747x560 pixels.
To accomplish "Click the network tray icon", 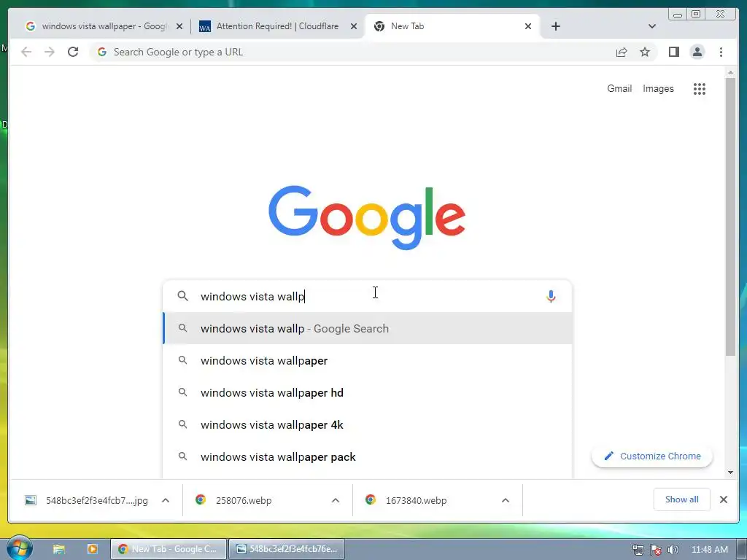I will click(x=638, y=550).
